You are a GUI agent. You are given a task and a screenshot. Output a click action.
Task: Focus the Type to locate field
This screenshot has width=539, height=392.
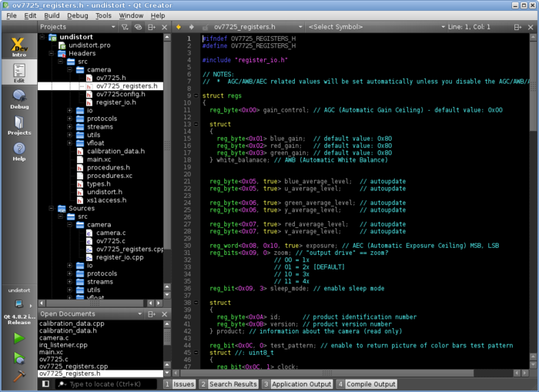click(x=106, y=384)
